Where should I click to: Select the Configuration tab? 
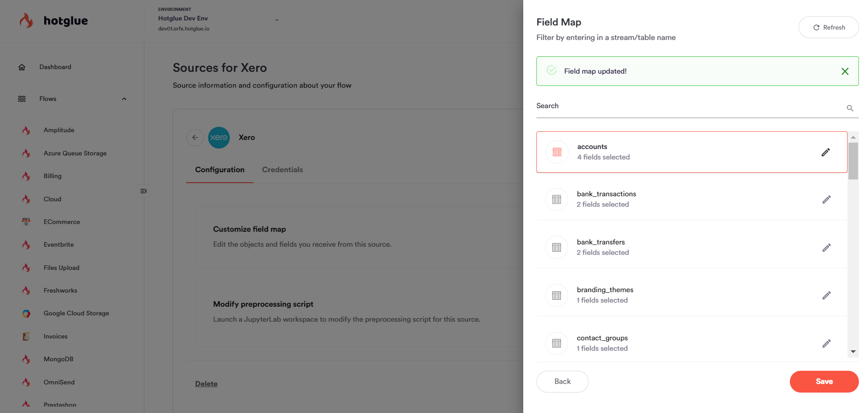pos(219,169)
